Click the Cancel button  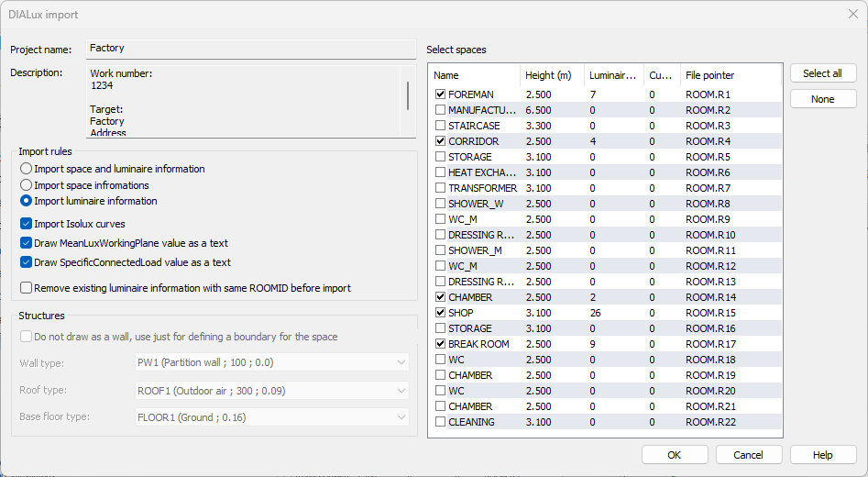pos(748,455)
